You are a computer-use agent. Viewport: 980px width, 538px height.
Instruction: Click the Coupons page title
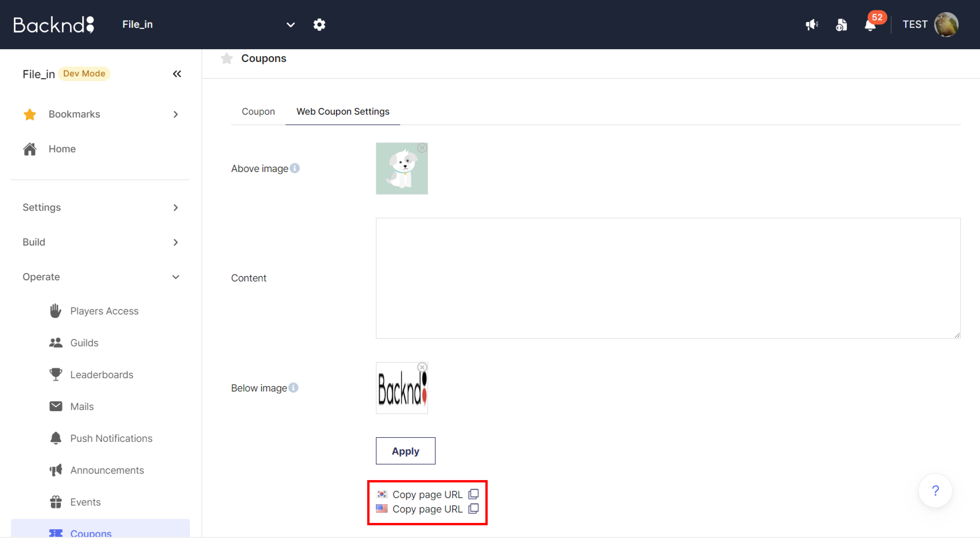(264, 58)
